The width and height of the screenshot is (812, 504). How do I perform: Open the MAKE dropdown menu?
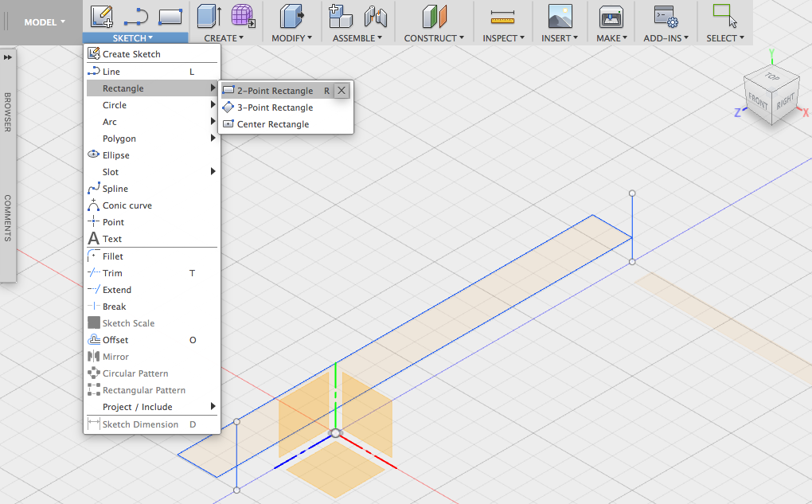click(x=611, y=37)
